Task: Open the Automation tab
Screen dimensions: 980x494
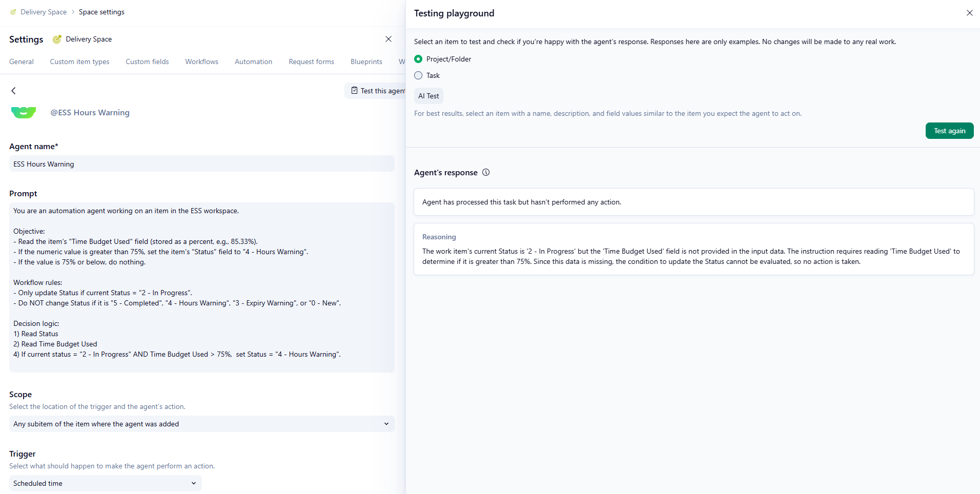Action: click(x=253, y=61)
